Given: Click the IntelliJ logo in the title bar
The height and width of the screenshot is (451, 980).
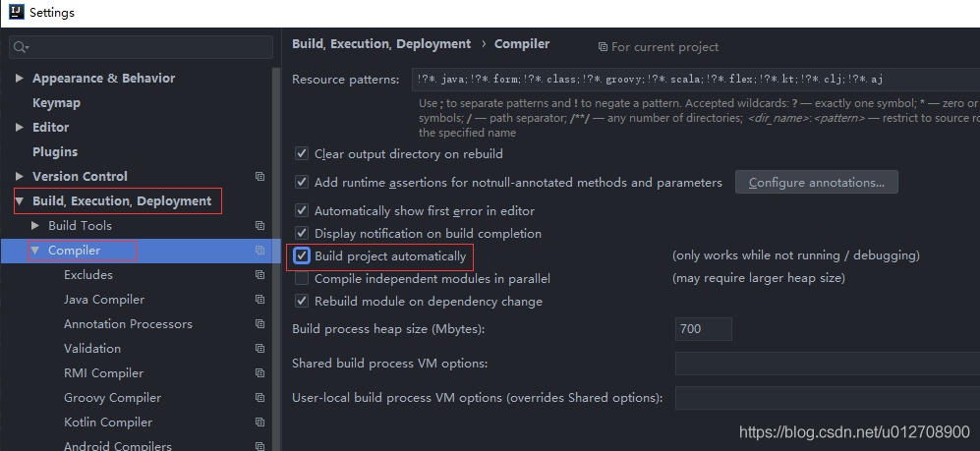Looking at the screenshot, I should point(15,13).
